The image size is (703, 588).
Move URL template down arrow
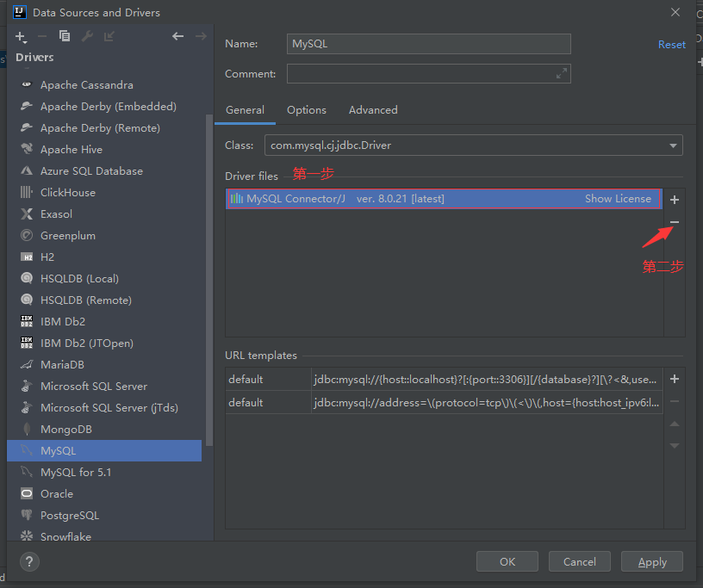(x=675, y=445)
